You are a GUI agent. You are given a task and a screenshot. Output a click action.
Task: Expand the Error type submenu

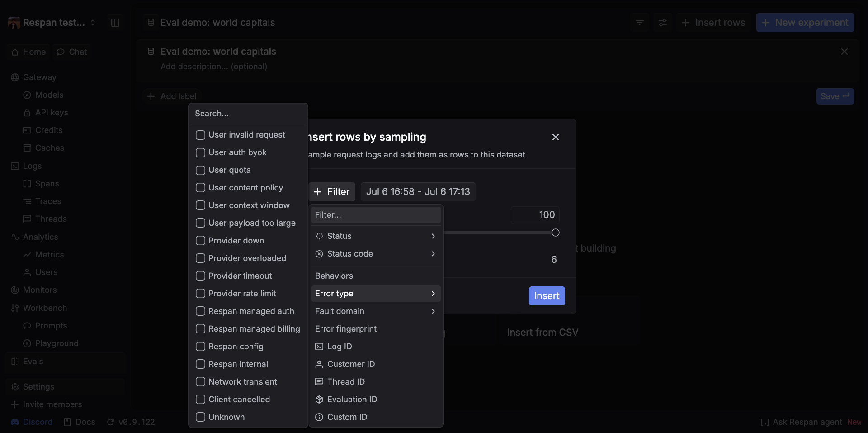tap(376, 294)
